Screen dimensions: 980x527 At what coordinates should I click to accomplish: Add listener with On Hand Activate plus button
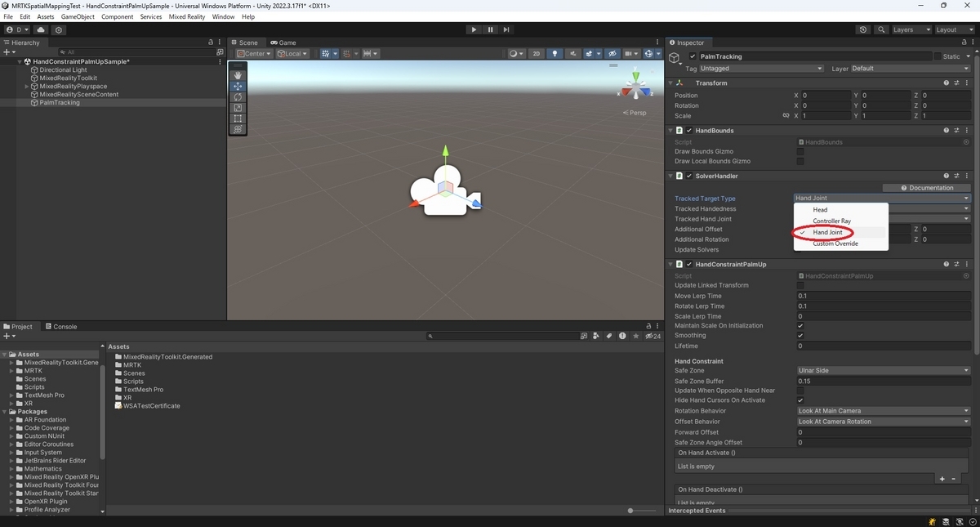[942, 479]
